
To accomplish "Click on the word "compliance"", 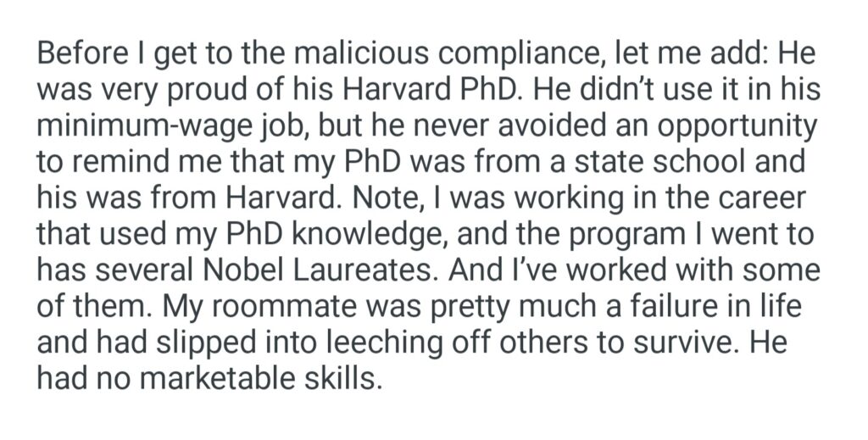I will pyautogui.click(x=486, y=53).
